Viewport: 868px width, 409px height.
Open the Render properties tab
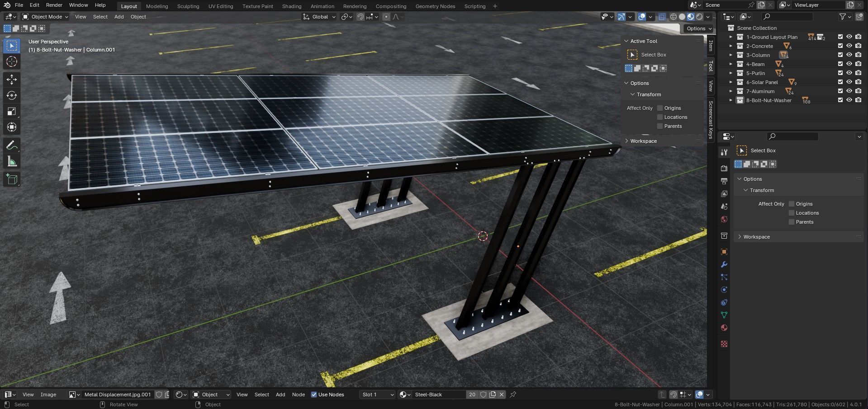point(724,168)
